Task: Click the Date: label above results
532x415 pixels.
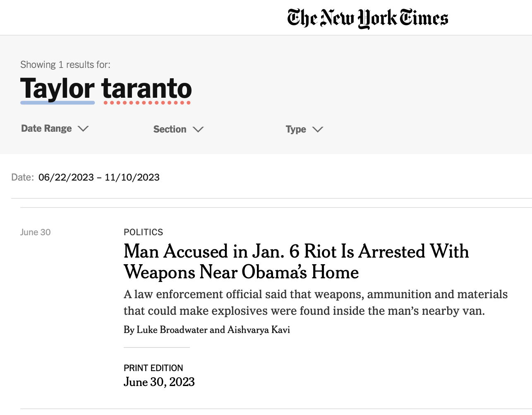Action: tap(23, 177)
